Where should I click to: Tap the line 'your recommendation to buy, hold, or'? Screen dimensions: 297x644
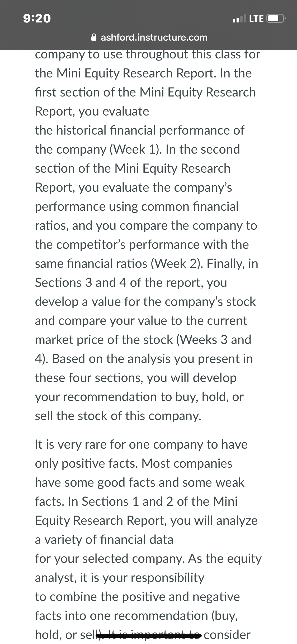pos(139,397)
